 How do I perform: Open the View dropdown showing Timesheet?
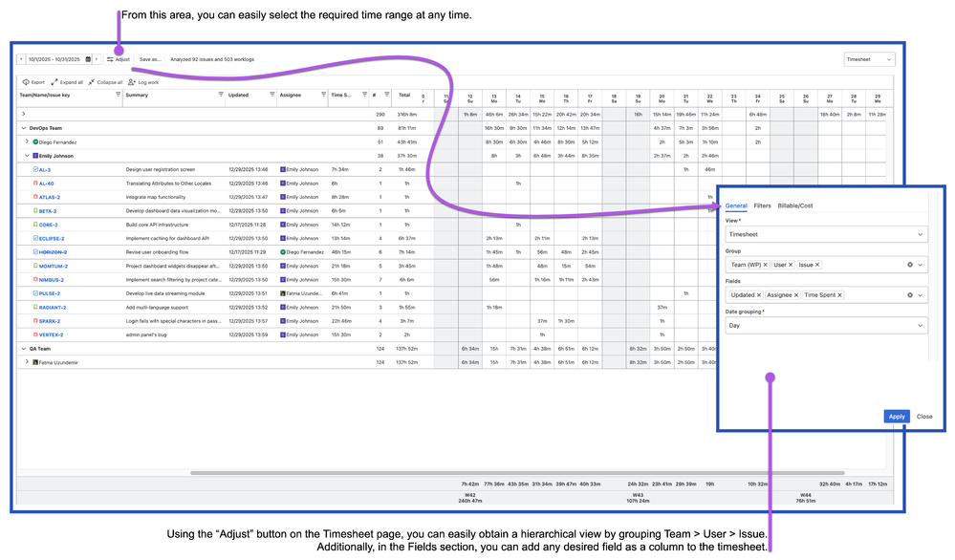click(x=826, y=234)
